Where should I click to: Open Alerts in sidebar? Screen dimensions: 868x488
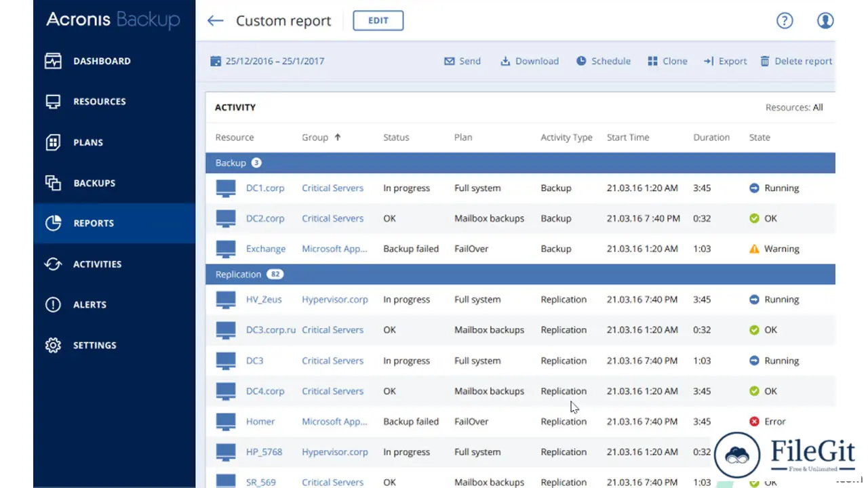[x=114, y=305]
